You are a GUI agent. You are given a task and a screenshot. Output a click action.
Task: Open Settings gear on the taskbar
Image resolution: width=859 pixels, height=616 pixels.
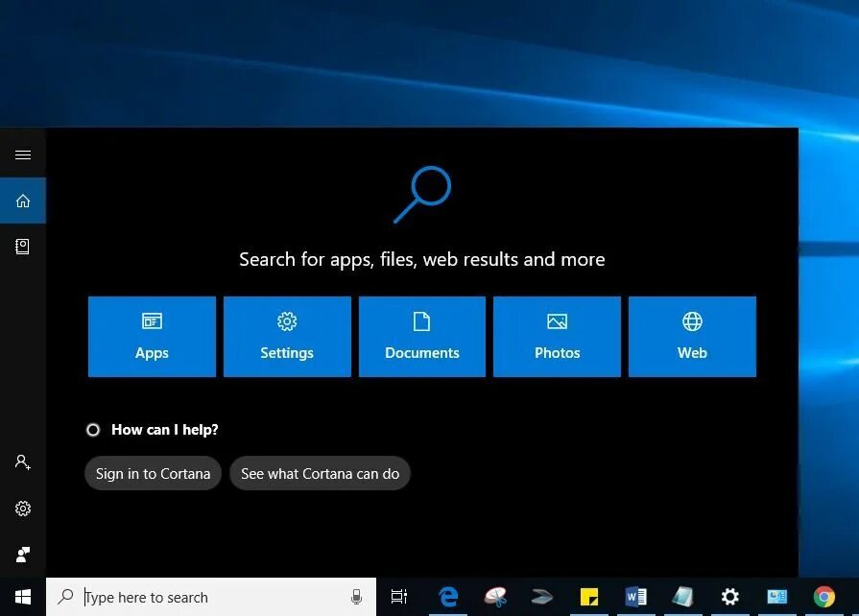[x=729, y=596]
